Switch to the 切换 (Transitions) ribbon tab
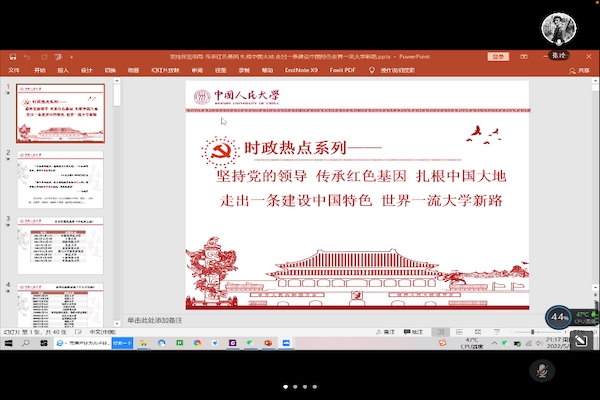This screenshot has width=600, height=400. pos(110,70)
